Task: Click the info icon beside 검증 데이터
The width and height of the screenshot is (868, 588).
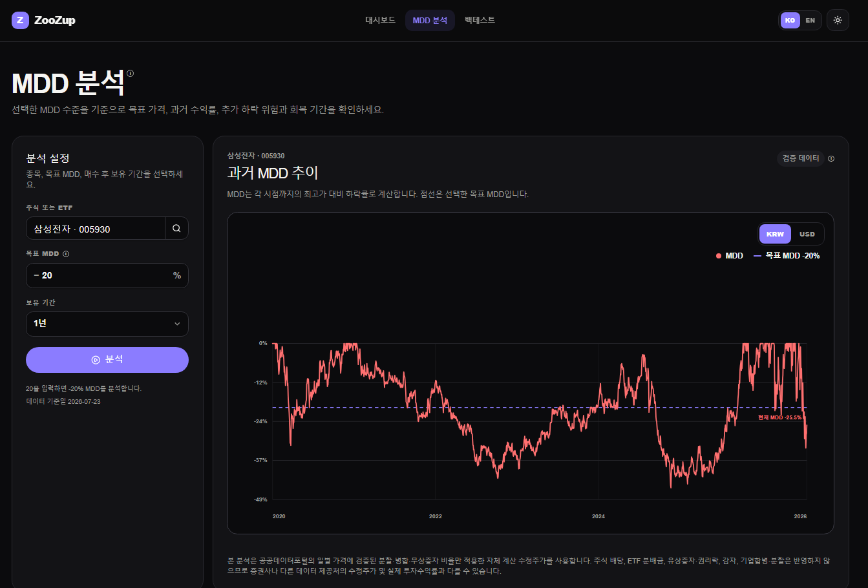Action: click(831, 159)
